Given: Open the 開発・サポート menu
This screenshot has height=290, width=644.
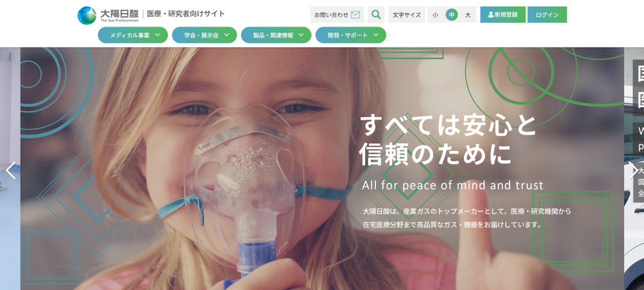Looking at the screenshot, I should coord(350,35).
